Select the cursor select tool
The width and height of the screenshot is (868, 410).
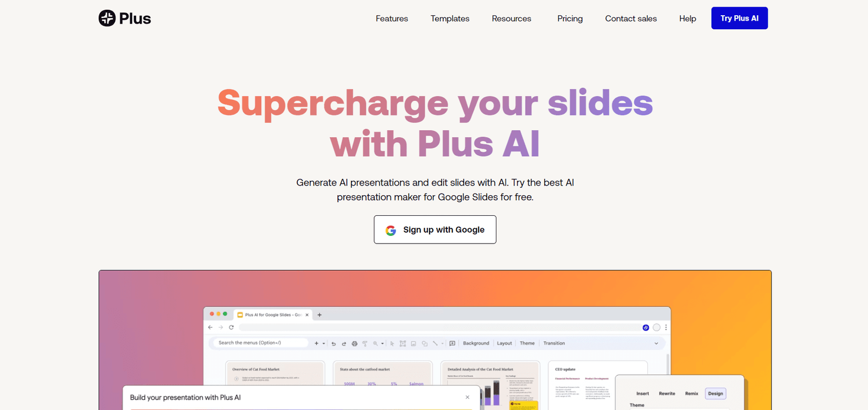tap(392, 343)
